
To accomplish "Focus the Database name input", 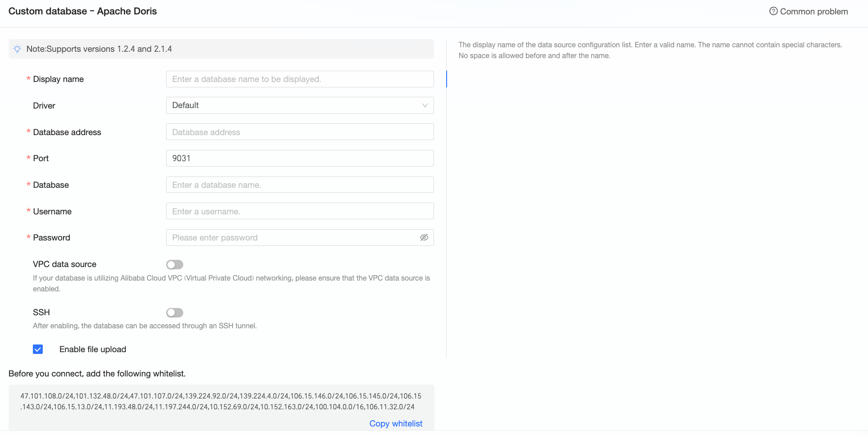I will 300,185.
